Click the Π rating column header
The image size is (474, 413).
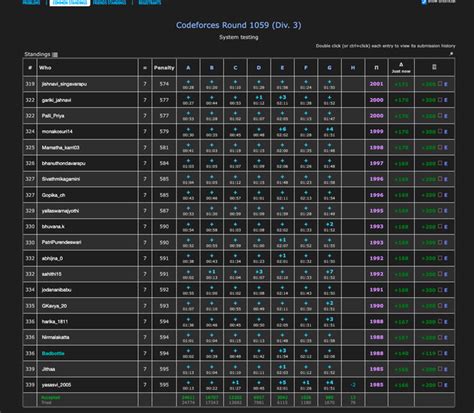click(x=376, y=68)
